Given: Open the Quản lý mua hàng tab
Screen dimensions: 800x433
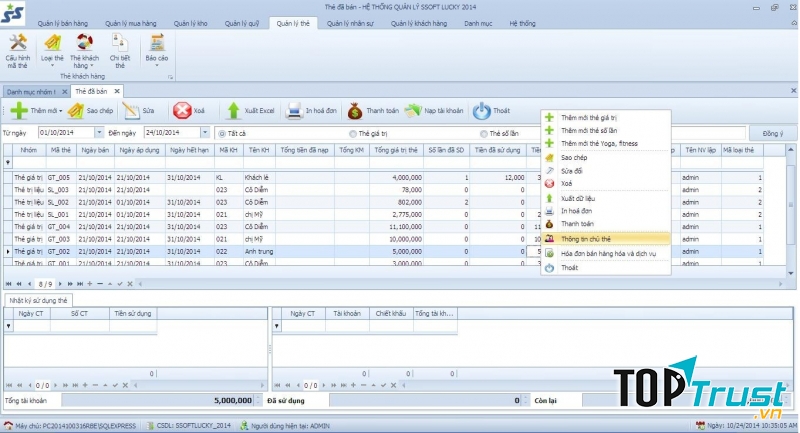Looking at the screenshot, I should point(131,23).
